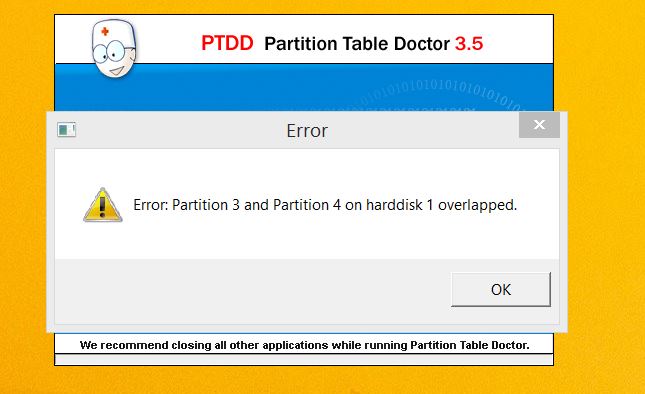
Task: Close the Error dialog with the X
Action: pos(539,125)
